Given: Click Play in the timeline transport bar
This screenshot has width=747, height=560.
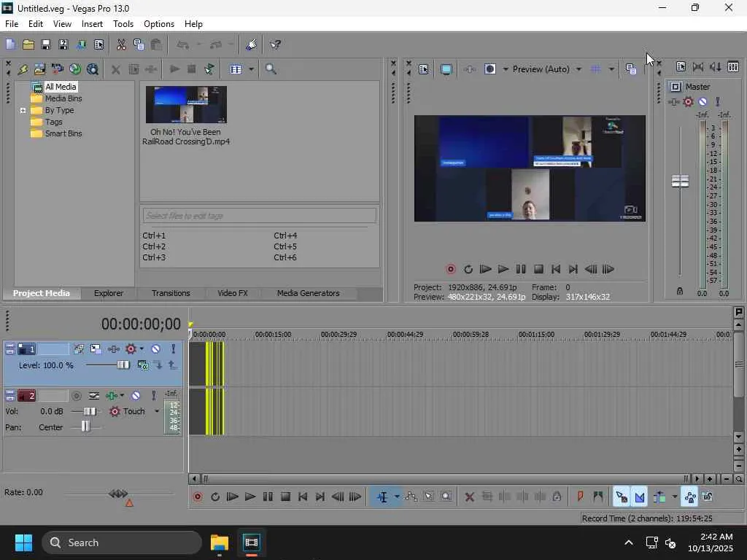Looking at the screenshot, I should tap(250, 497).
